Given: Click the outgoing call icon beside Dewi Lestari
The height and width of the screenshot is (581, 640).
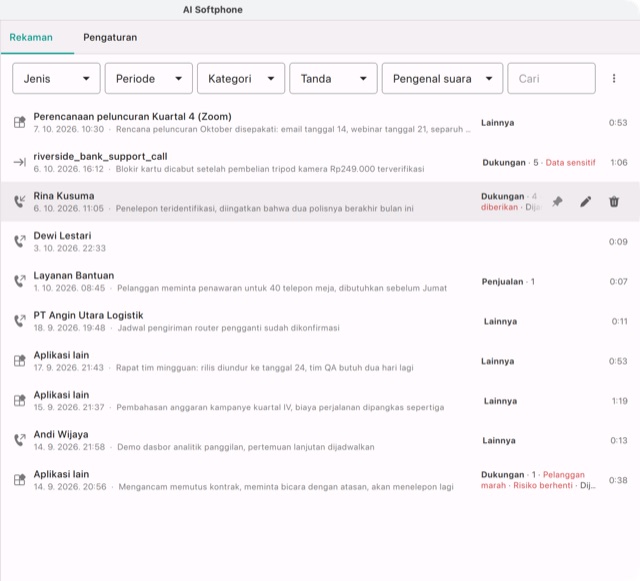Looking at the screenshot, I should tap(20, 241).
